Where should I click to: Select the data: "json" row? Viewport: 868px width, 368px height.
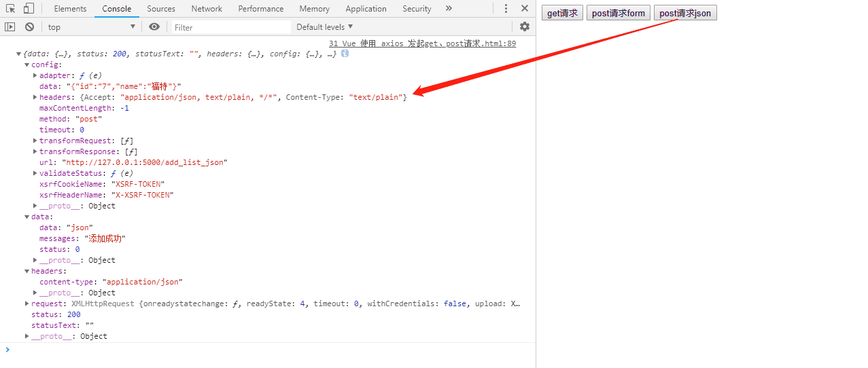click(66, 227)
